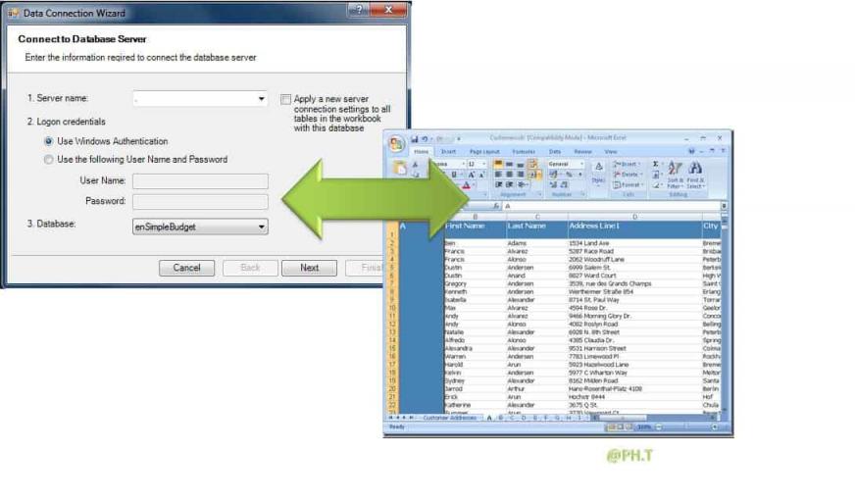855x504 pixels.
Task: Check Apply a new server connection settings box
Action: pyautogui.click(x=285, y=99)
